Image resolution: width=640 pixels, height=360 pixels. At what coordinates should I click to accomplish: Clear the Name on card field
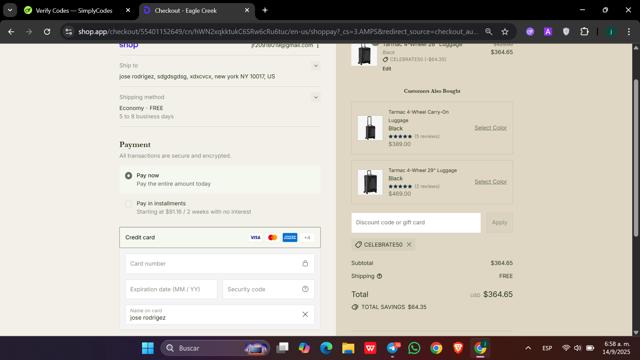(305, 314)
